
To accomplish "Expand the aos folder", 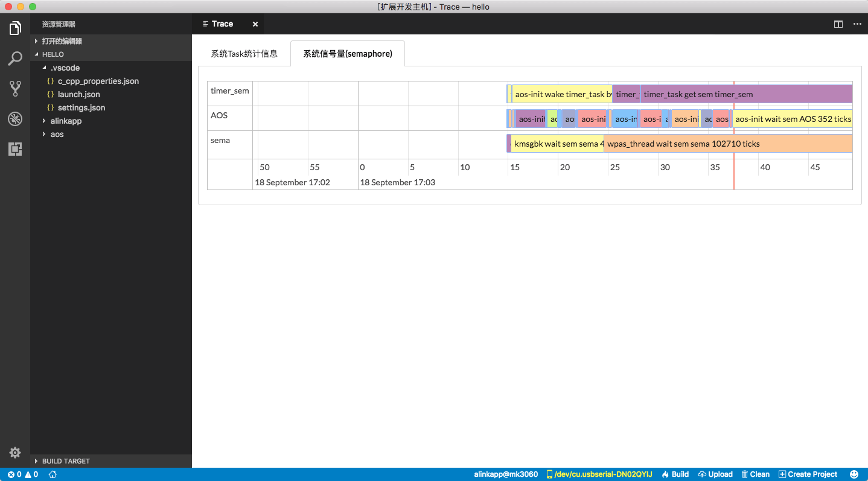I will (x=111, y=134).
